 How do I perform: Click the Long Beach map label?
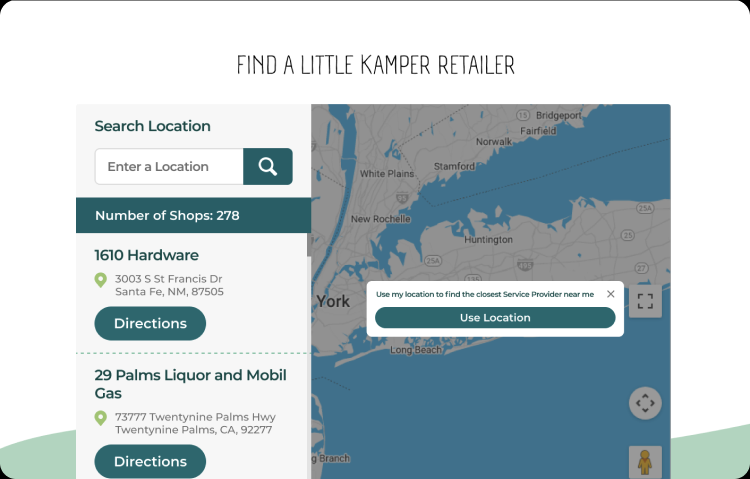click(416, 350)
